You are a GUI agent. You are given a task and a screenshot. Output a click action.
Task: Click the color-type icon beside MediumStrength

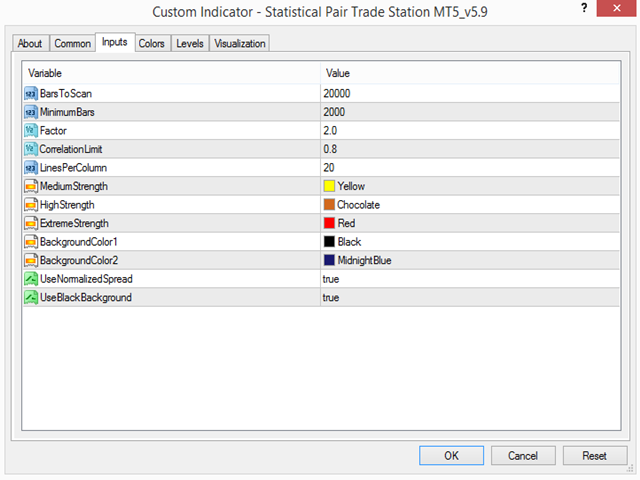coord(31,186)
